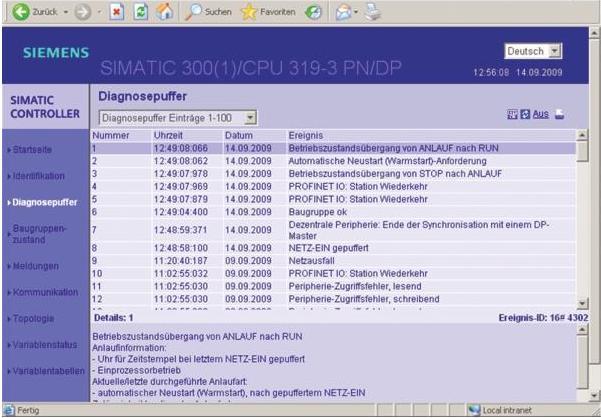Viewport: 601px width, 418px height.
Task: Click the Datum column header
Action: (x=238, y=136)
